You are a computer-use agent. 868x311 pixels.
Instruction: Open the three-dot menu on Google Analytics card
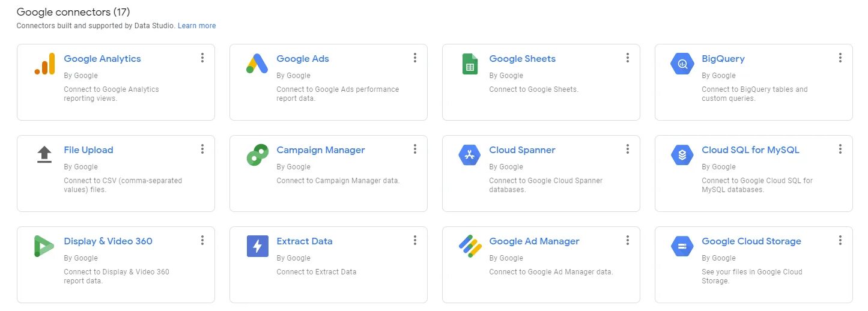click(202, 58)
